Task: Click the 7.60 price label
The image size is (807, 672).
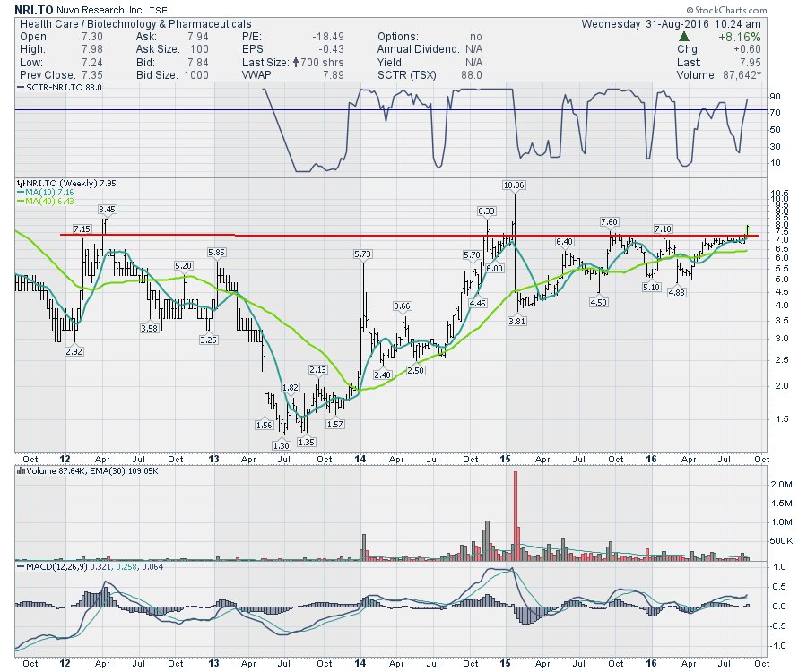Action: [x=609, y=221]
